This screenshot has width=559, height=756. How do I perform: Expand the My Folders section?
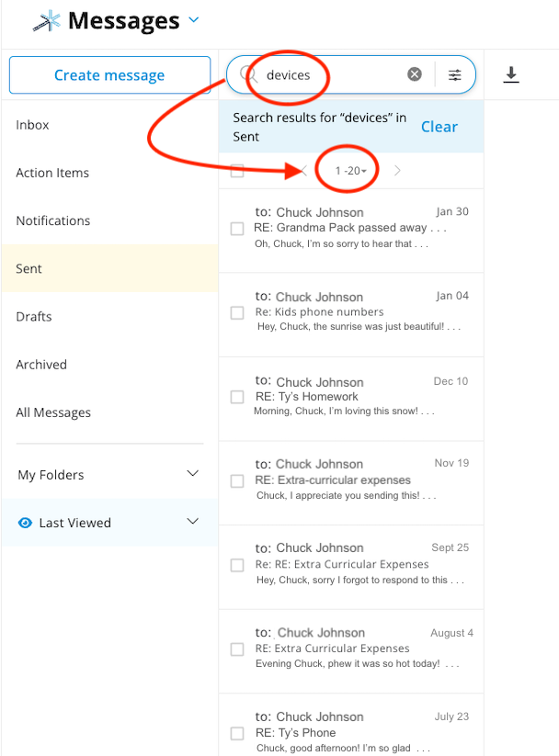coord(192,473)
